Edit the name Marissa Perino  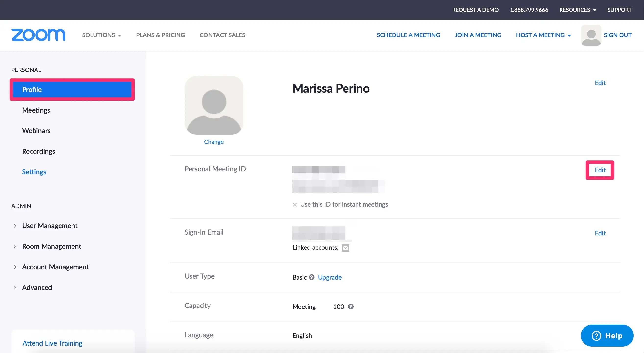pos(600,83)
